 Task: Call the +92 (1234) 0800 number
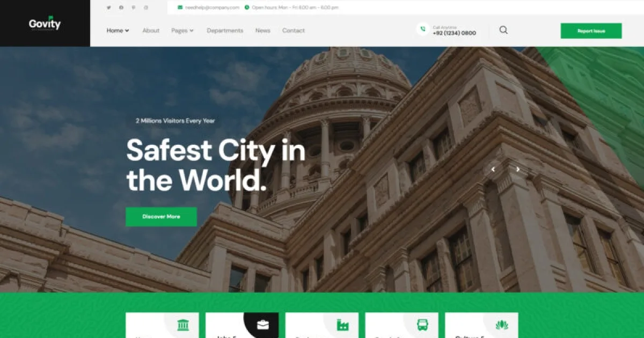coord(455,33)
